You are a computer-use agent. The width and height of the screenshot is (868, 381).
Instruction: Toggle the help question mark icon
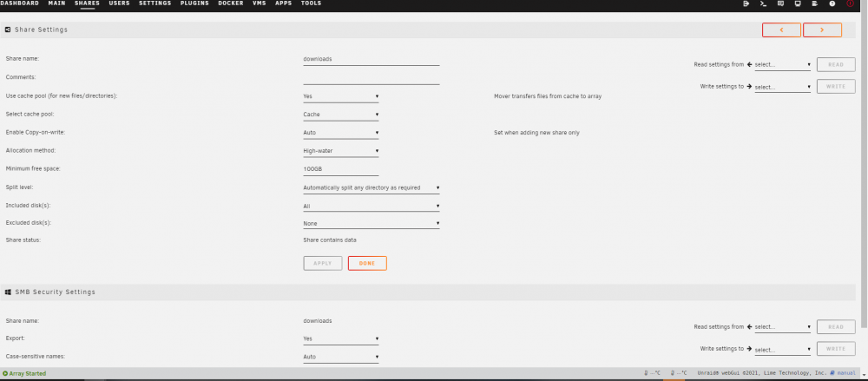[832, 3]
